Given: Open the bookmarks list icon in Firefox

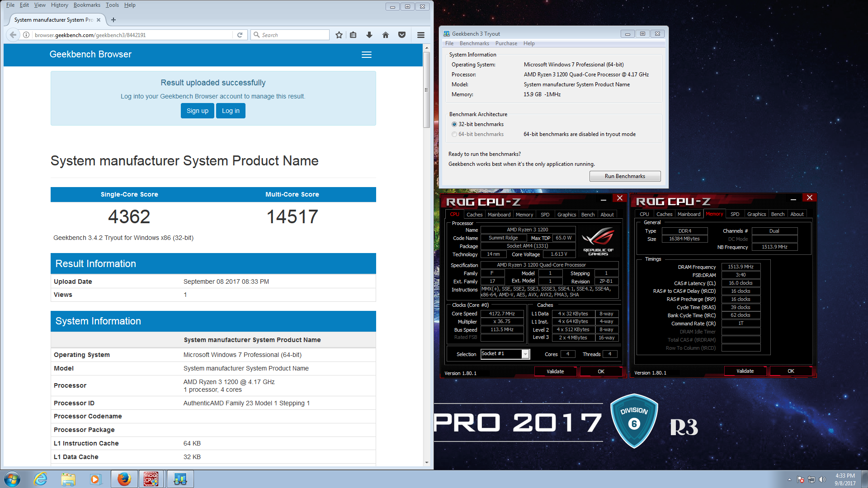Looking at the screenshot, I should 354,35.
